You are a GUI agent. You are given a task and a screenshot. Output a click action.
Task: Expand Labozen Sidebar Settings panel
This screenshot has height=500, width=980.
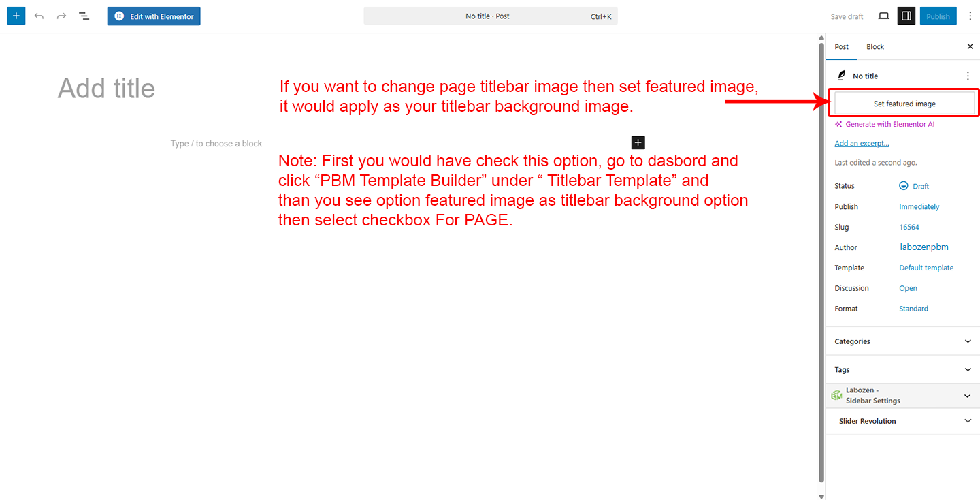tap(902, 396)
